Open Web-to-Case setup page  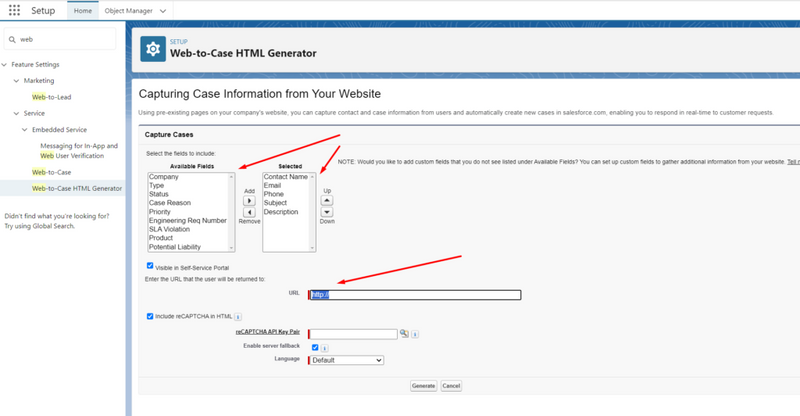pos(52,173)
